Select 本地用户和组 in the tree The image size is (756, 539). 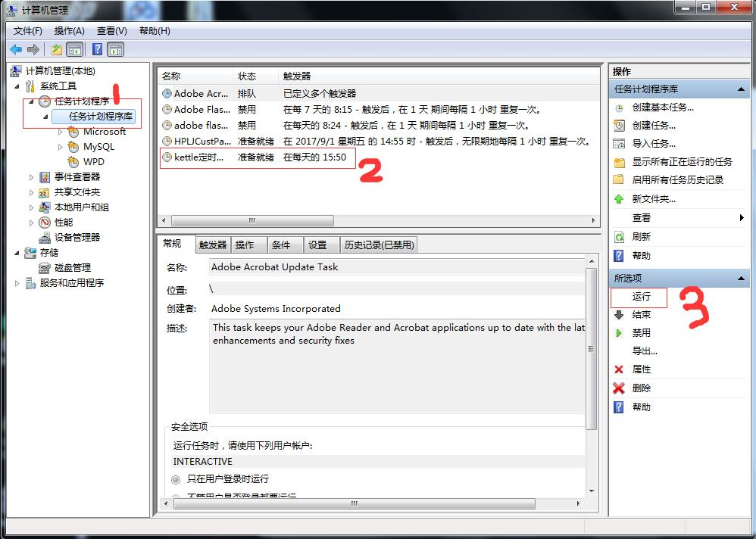tap(82, 207)
